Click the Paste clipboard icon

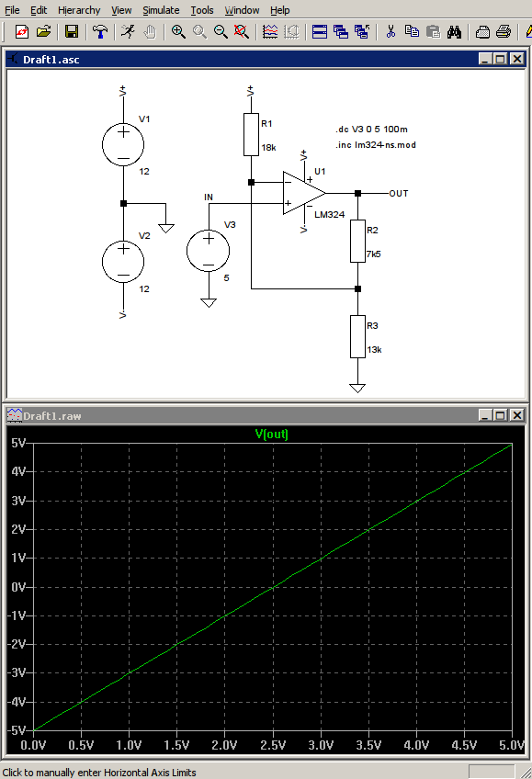pyautogui.click(x=433, y=32)
